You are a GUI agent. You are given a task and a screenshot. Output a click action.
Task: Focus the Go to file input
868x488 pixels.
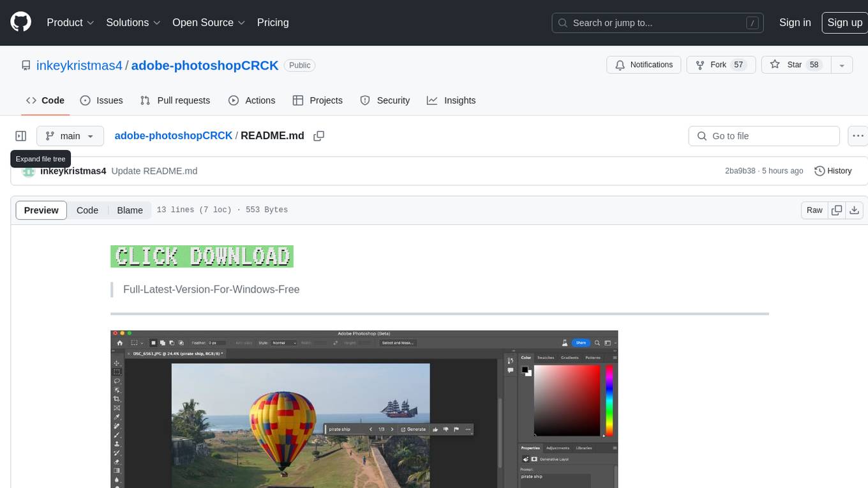[764, 136]
